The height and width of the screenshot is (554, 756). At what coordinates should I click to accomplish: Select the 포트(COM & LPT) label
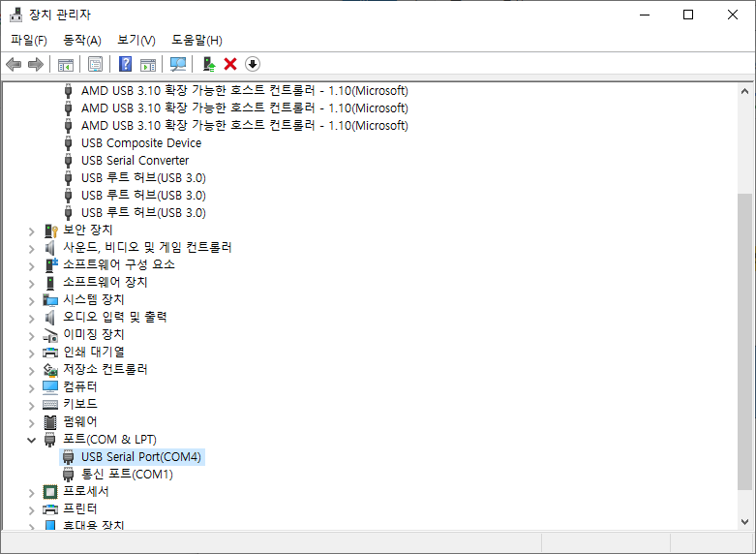110,439
